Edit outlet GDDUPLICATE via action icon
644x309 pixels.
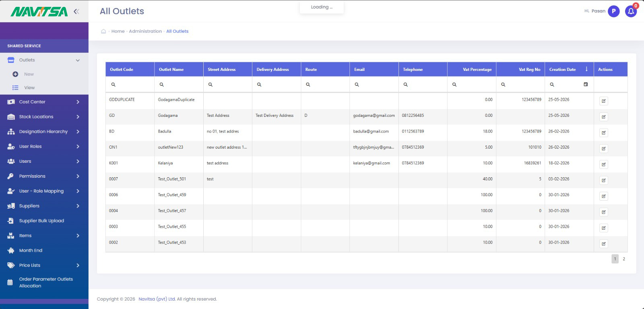[x=603, y=101]
